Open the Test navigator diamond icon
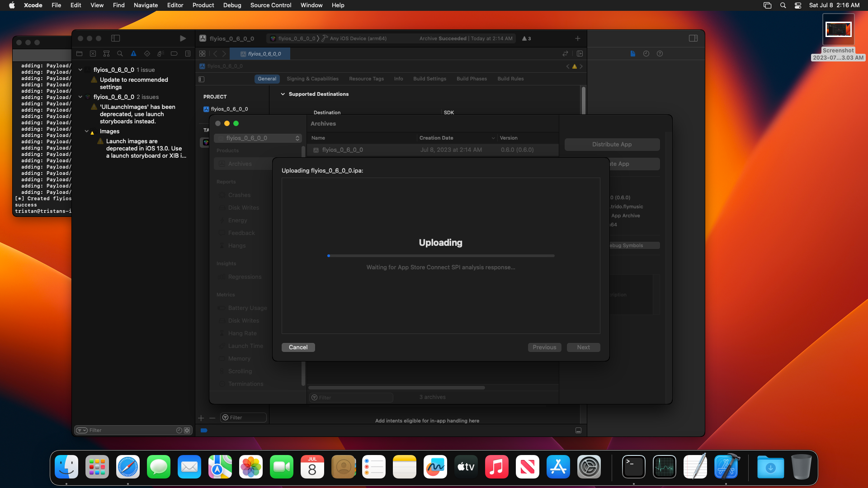This screenshot has height=488, width=868. click(x=147, y=53)
